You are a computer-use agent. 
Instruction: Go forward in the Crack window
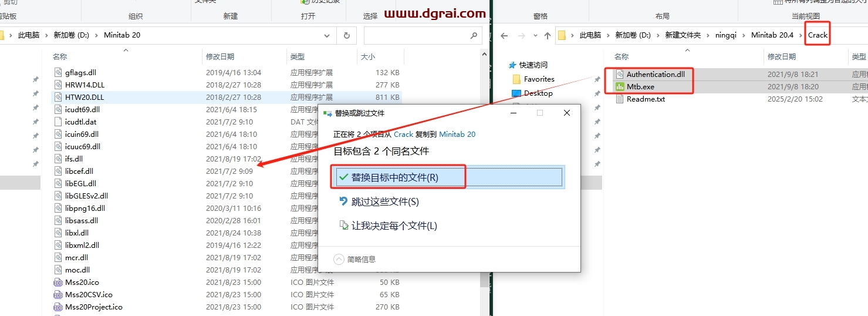point(521,35)
